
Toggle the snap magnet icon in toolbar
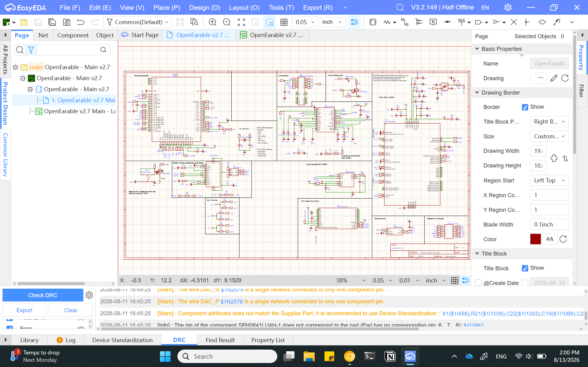click(x=354, y=22)
